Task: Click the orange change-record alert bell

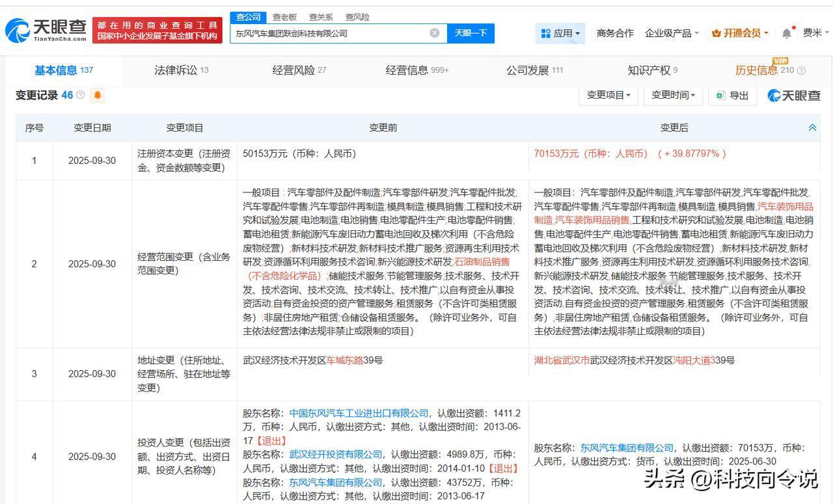Action: coord(98,96)
